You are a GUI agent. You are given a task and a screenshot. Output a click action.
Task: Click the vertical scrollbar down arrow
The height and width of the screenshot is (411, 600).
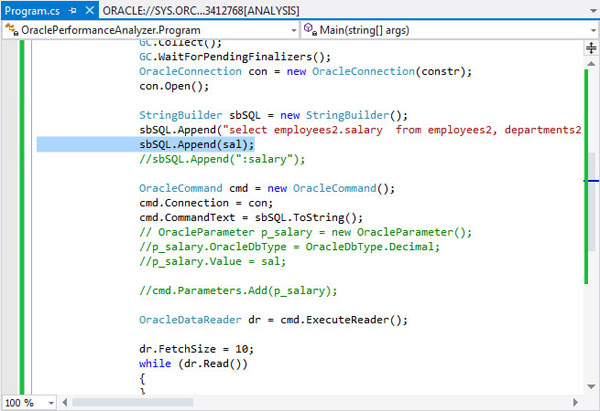pyautogui.click(x=591, y=387)
